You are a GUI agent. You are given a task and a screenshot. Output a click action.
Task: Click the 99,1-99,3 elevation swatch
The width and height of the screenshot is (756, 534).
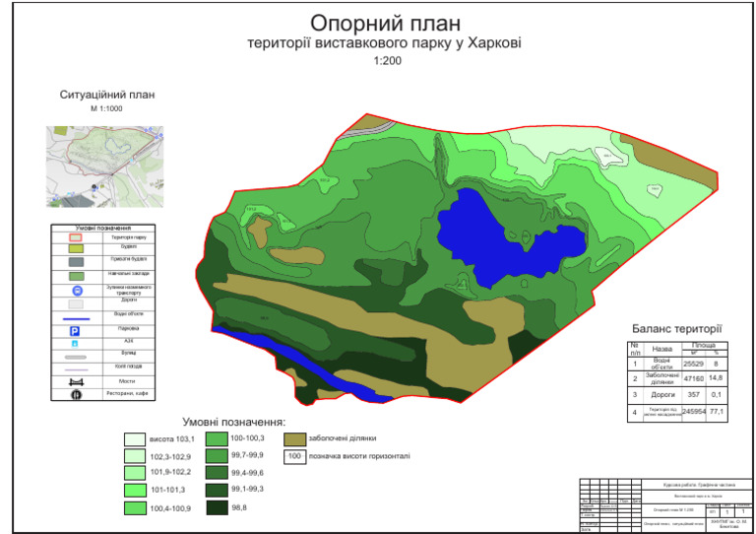coord(217,490)
